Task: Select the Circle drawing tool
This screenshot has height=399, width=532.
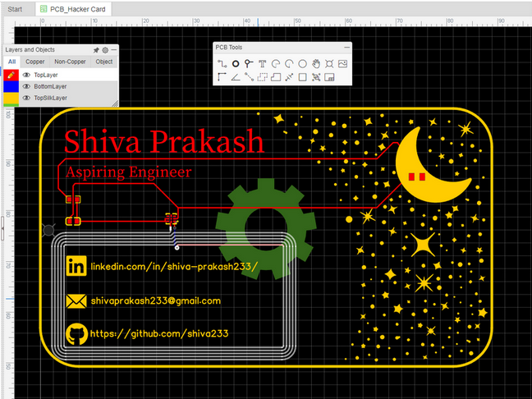Action: coord(302,63)
